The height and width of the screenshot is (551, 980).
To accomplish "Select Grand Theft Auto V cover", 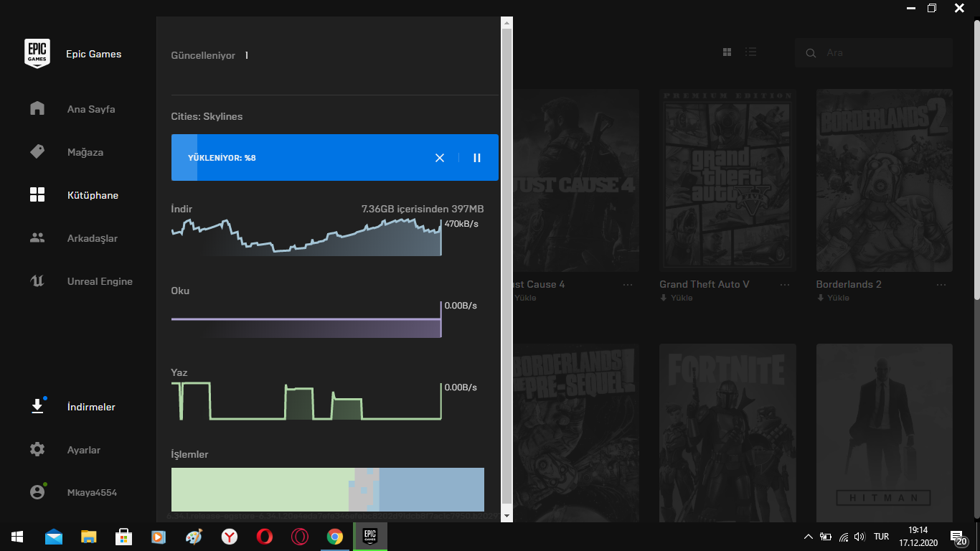I will click(727, 181).
